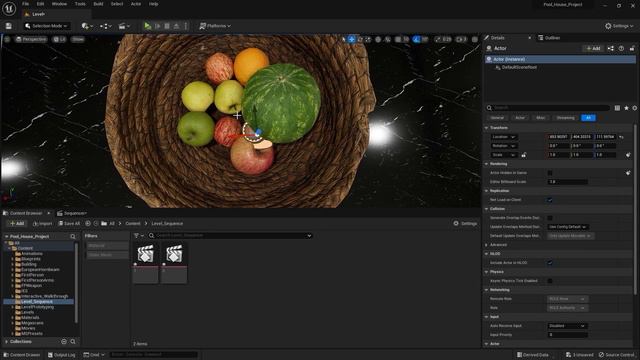The image size is (640, 360).
Task: Toggle Include Actor in HLOD checkbox
Action: (x=550, y=263)
